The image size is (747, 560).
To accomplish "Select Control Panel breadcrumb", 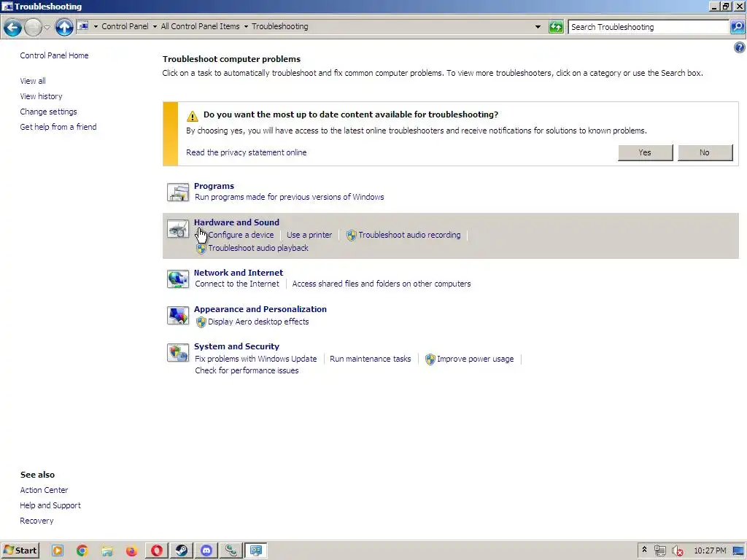I will click(x=125, y=27).
